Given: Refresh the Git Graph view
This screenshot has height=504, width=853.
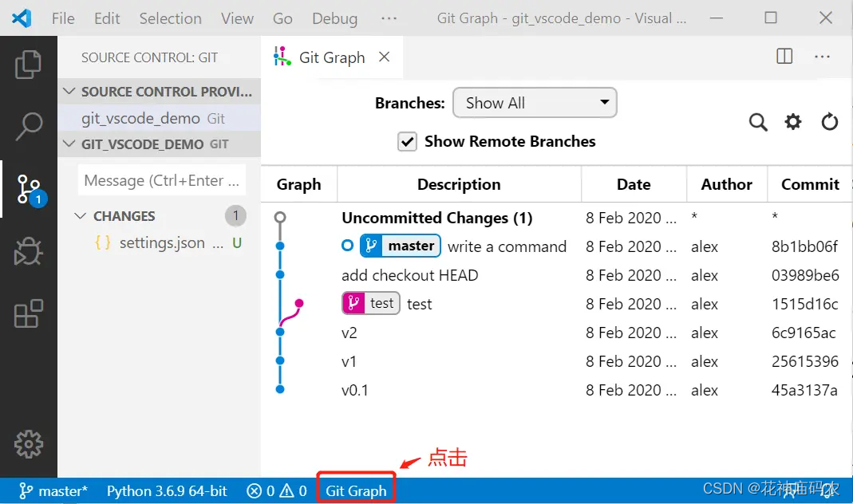Looking at the screenshot, I should coord(830,121).
